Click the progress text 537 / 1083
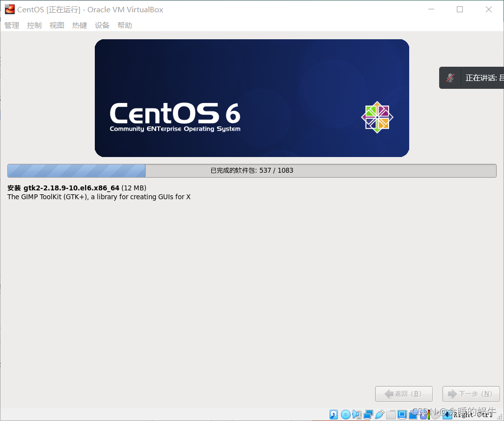This screenshot has height=421, width=504. [x=276, y=171]
